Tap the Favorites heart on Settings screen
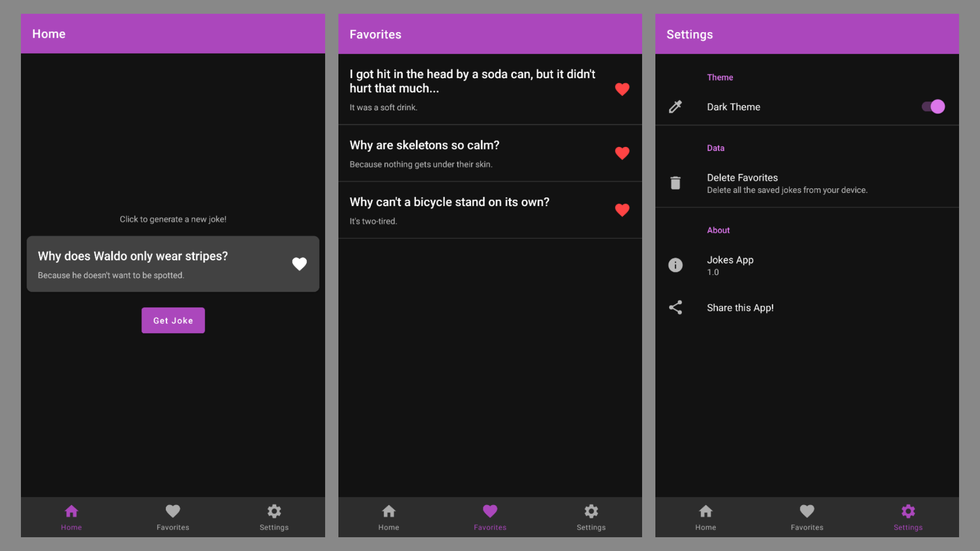The width and height of the screenshot is (980, 551). tap(806, 516)
